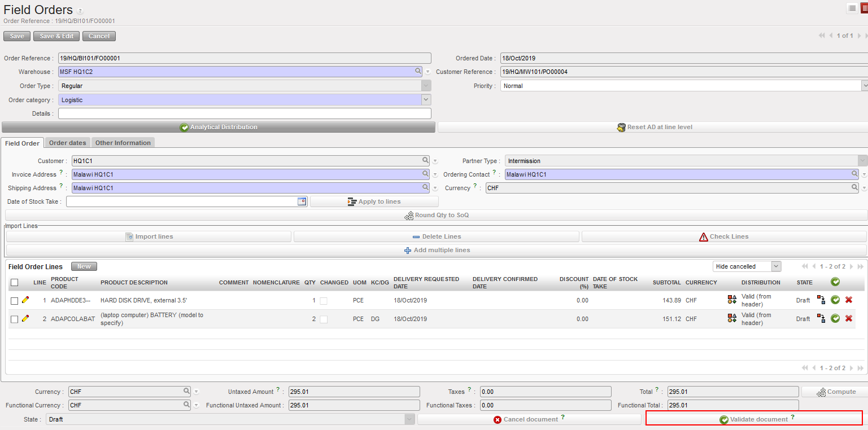This screenshot has height=430, width=868.
Task: Click the search icon in Warehouse field
Action: [418, 72]
